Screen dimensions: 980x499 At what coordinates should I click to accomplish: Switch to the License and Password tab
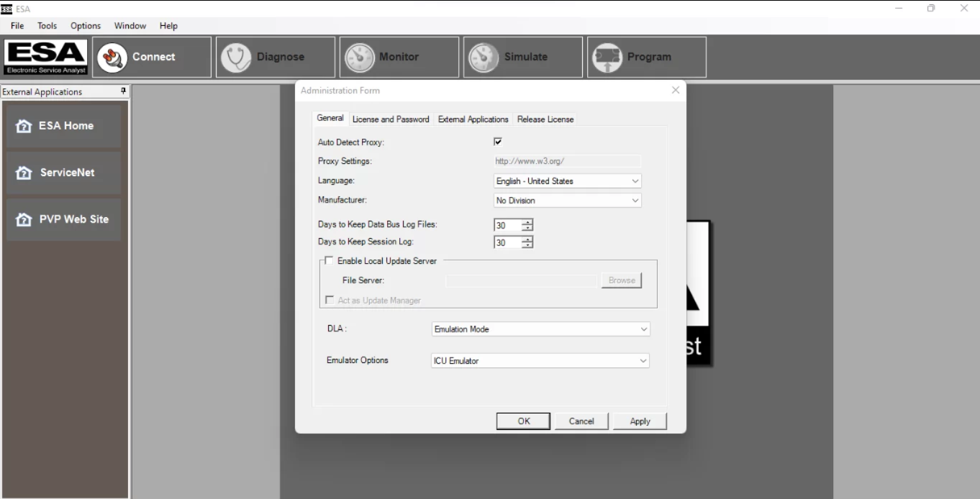pyautogui.click(x=391, y=119)
